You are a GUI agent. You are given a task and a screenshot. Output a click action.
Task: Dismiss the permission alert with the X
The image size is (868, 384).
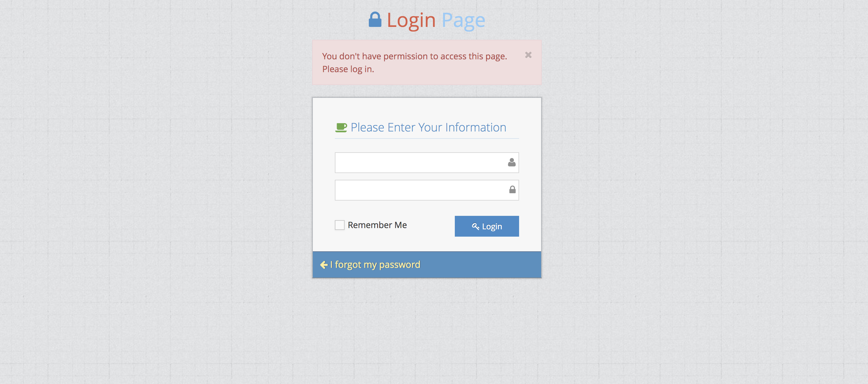528,55
